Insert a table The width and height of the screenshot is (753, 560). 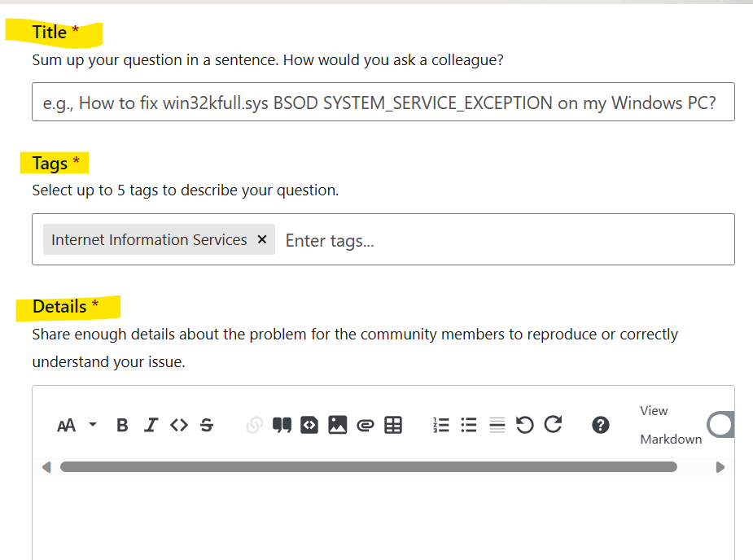click(x=393, y=425)
